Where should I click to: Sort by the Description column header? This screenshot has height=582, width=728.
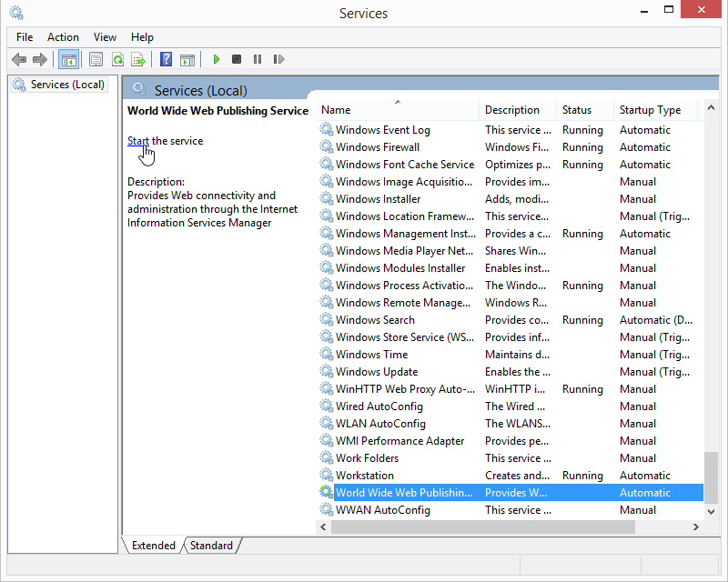pyautogui.click(x=518, y=110)
